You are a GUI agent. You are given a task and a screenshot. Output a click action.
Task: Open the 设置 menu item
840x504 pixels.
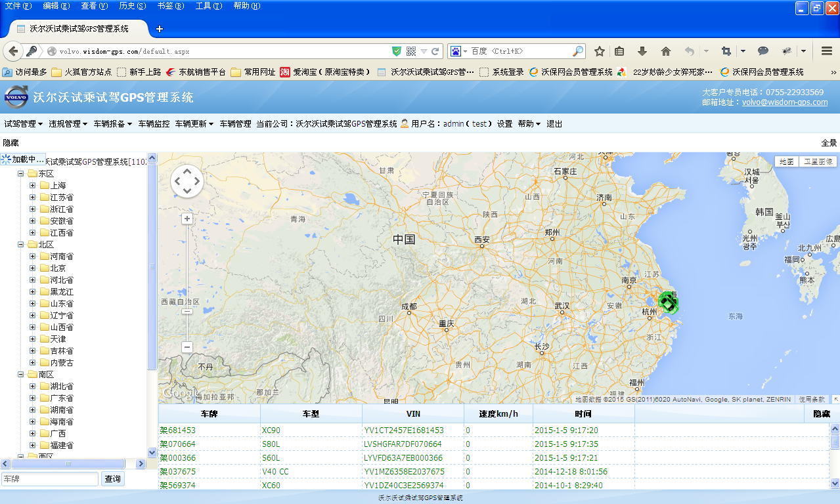click(504, 124)
